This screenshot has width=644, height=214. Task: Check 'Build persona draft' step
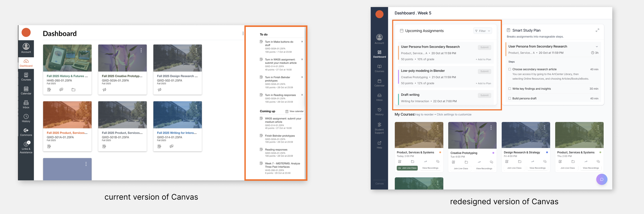tap(510, 98)
